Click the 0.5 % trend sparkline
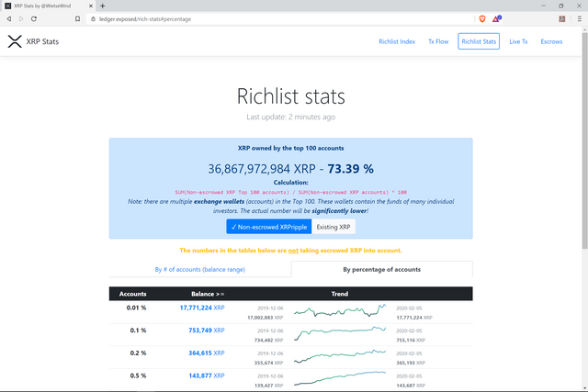The width and height of the screenshot is (588, 392). click(x=340, y=378)
